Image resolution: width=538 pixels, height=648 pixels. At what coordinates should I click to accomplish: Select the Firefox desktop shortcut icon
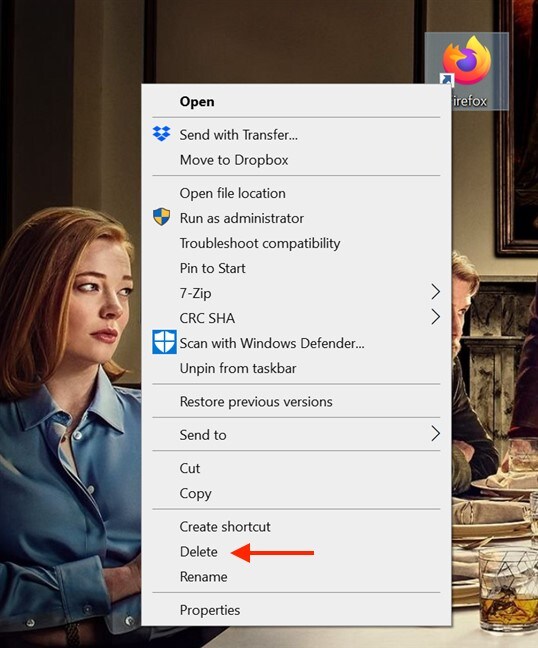[x=467, y=61]
